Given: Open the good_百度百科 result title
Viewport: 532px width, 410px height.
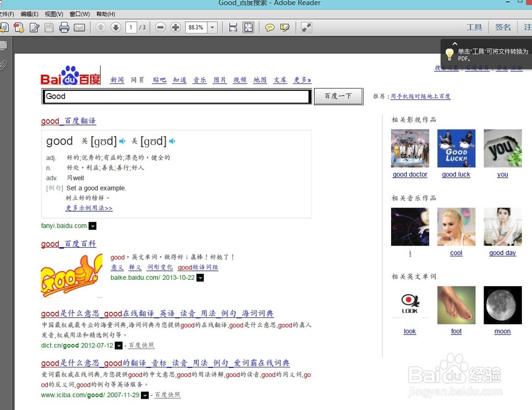Looking at the screenshot, I should [x=69, y=244].
